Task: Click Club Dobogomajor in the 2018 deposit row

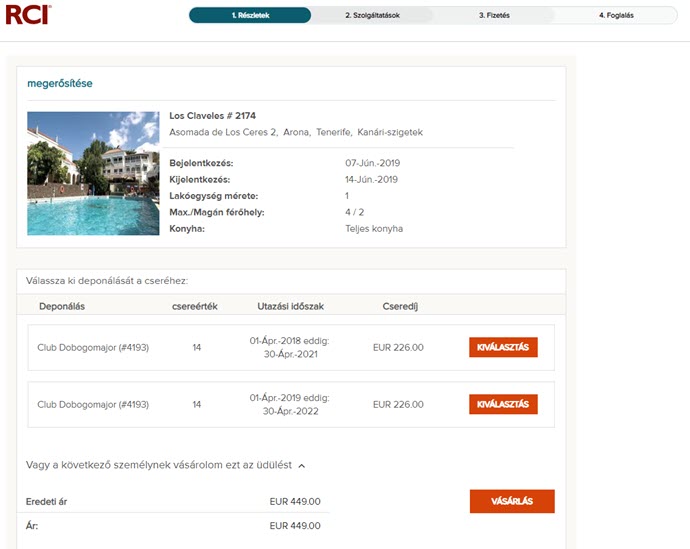Action: [93, 348]
